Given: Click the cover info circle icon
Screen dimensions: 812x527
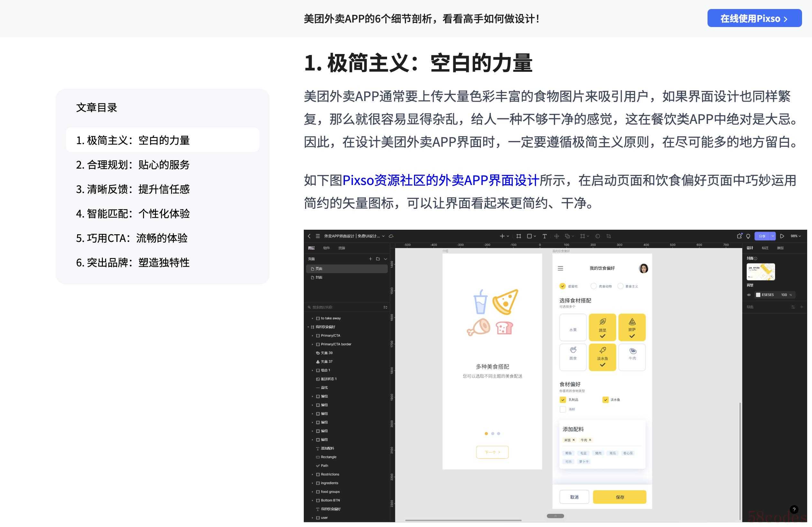Looking at the screenshot, I should (x=755, y=259).
